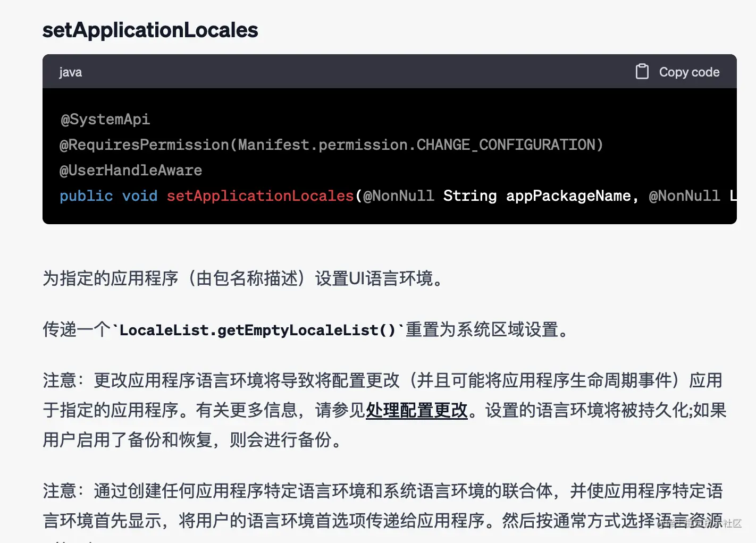This screenshot has height=543, width=756.
Task: Click the inline LocaleList.getEmptyLocaleList() code
Action: [258, 330]
